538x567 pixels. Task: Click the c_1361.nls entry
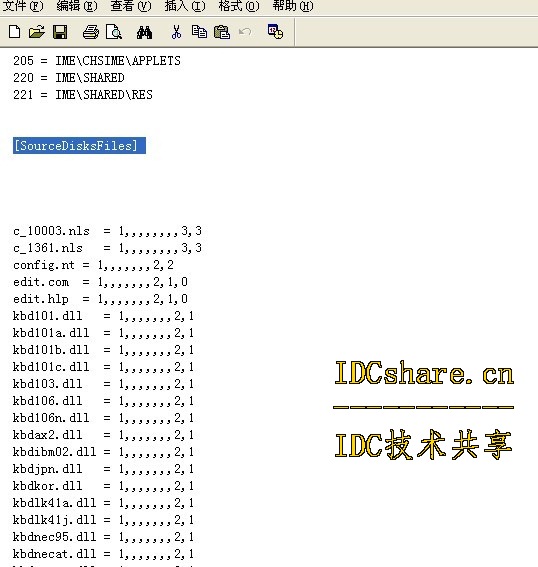pos(107,248)
